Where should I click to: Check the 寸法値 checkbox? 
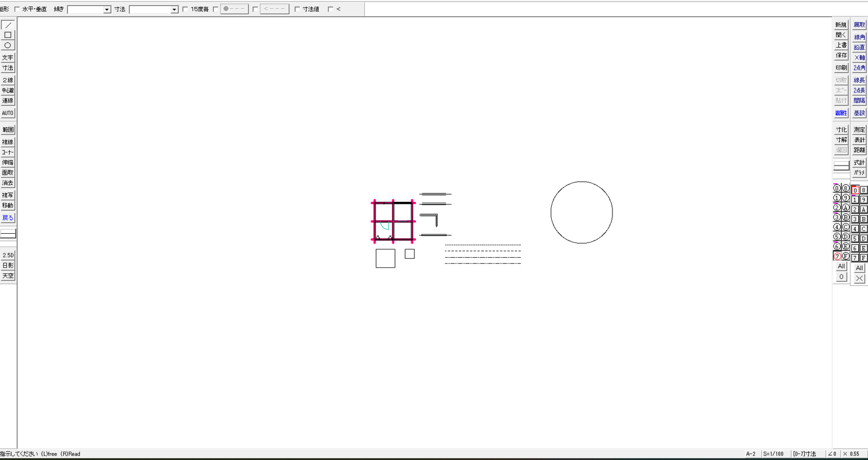coord(297,9)
